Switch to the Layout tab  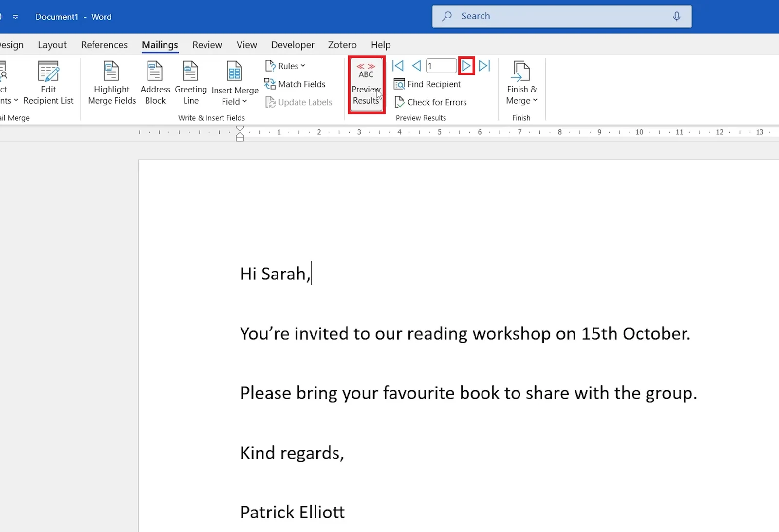(52, 45)
